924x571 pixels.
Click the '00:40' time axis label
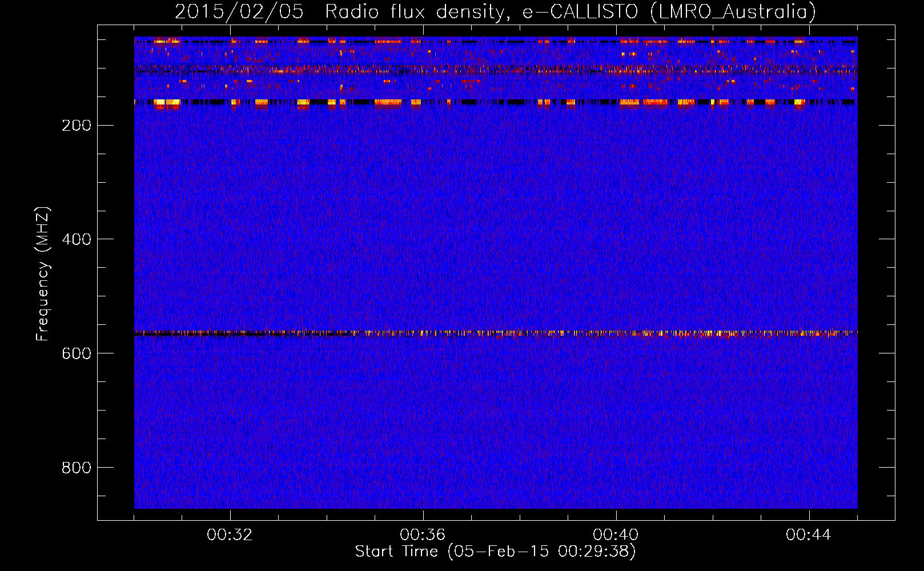tap(616, 535)
